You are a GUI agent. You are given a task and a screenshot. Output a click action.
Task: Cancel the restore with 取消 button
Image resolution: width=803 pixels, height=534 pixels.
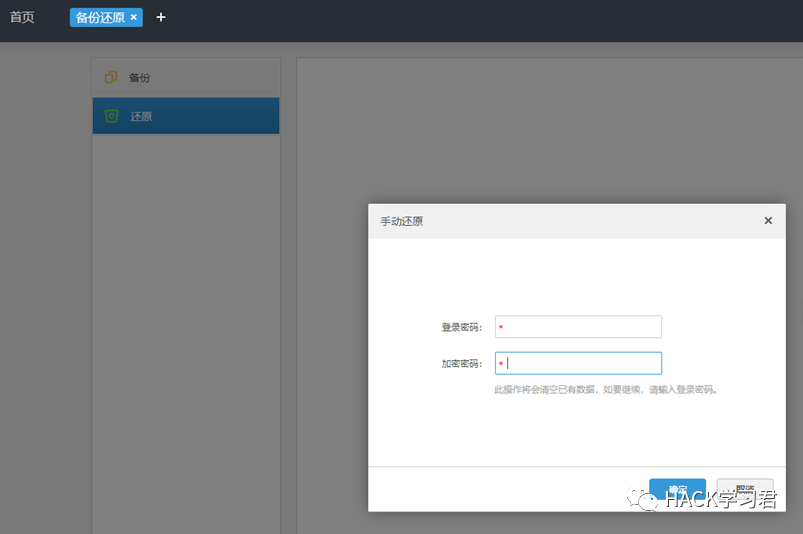745,490
